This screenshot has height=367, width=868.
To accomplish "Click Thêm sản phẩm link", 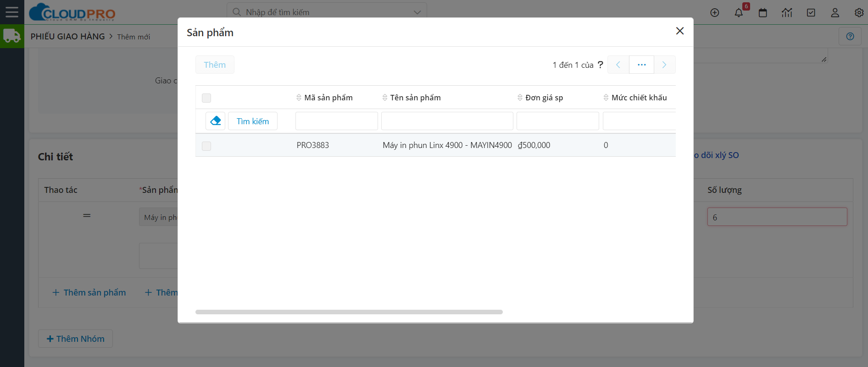I will click(x=89, y=292).
